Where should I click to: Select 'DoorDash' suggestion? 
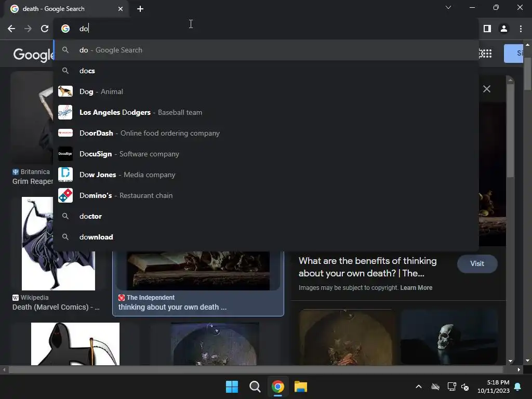[266, 133]
